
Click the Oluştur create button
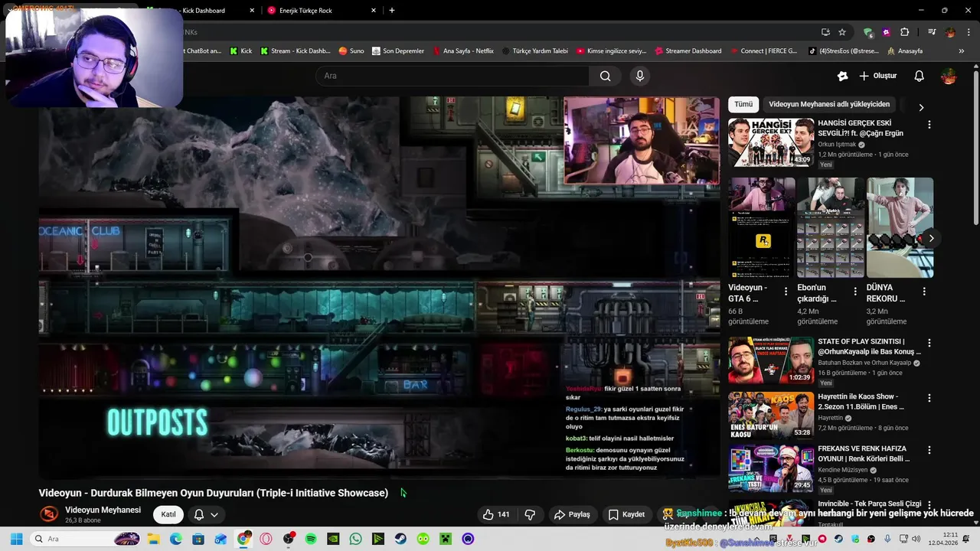(x=878, y=76)
